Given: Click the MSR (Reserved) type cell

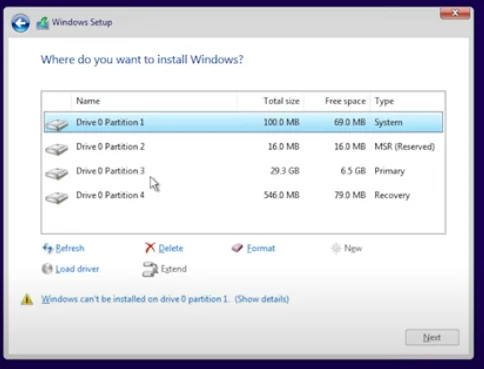Looking at the screenshot, I should [x=405, y=147].
